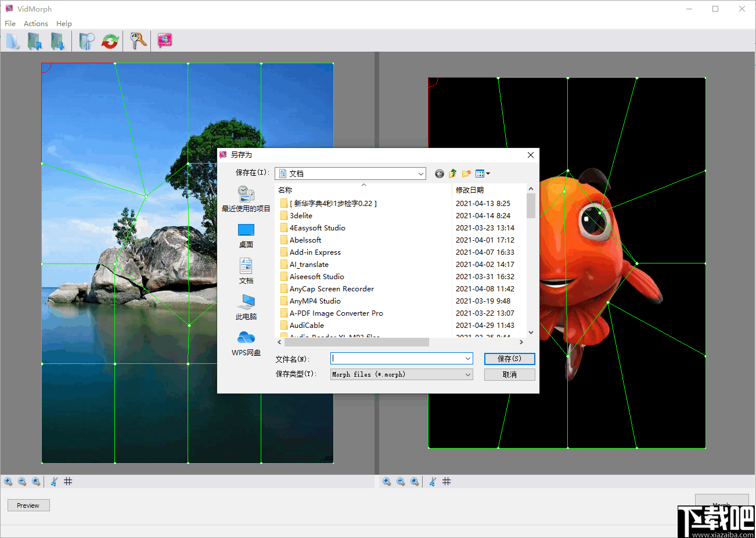Create a new morph project
Image resolution: width=756 pixels, height=538 pixels.
pos(12,41)
